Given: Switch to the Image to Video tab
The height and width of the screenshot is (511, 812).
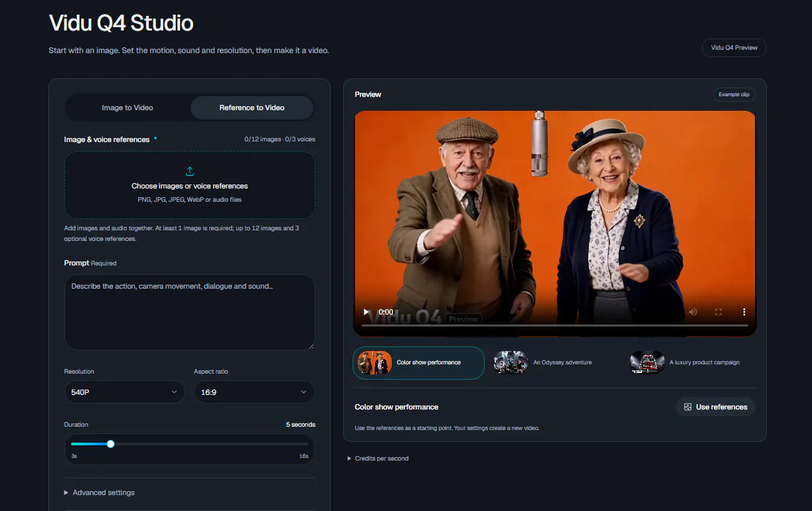Looking at the screenshot, I should (x=127, y=108).
